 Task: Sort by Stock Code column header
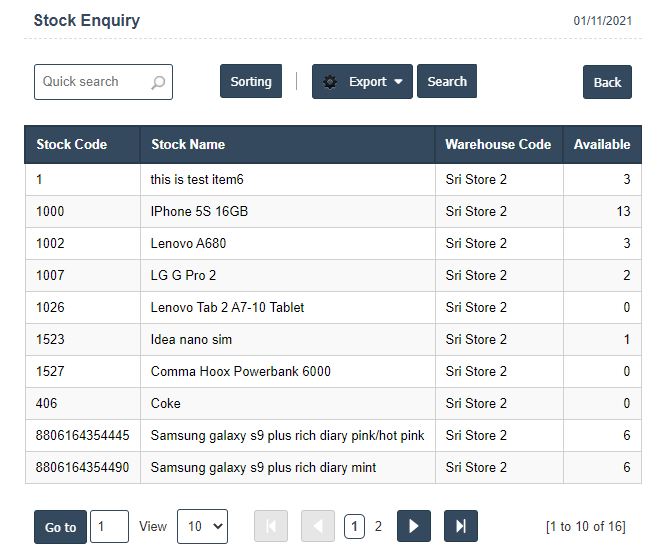click(71, 144)
